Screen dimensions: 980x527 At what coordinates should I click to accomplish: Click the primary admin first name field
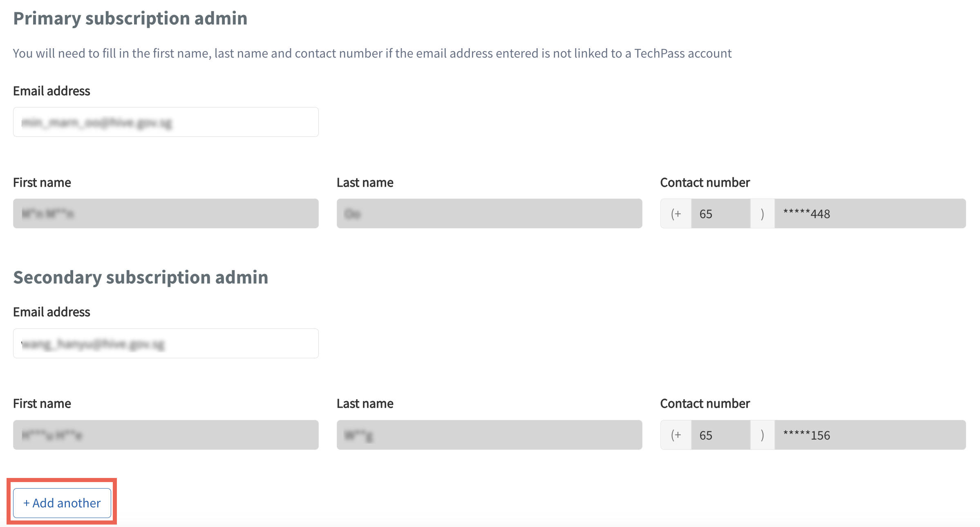point(166,214)
